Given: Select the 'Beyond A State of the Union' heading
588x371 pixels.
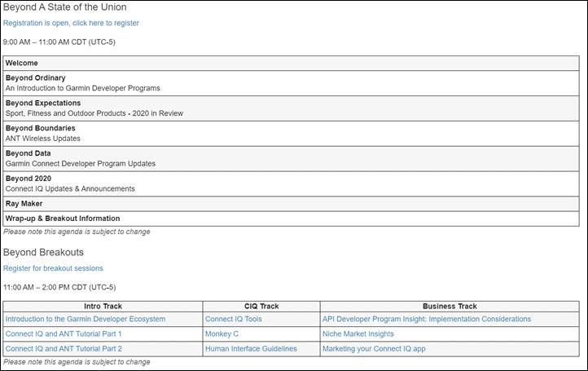Looking at the screenshot, I should [x=65, y=7].
